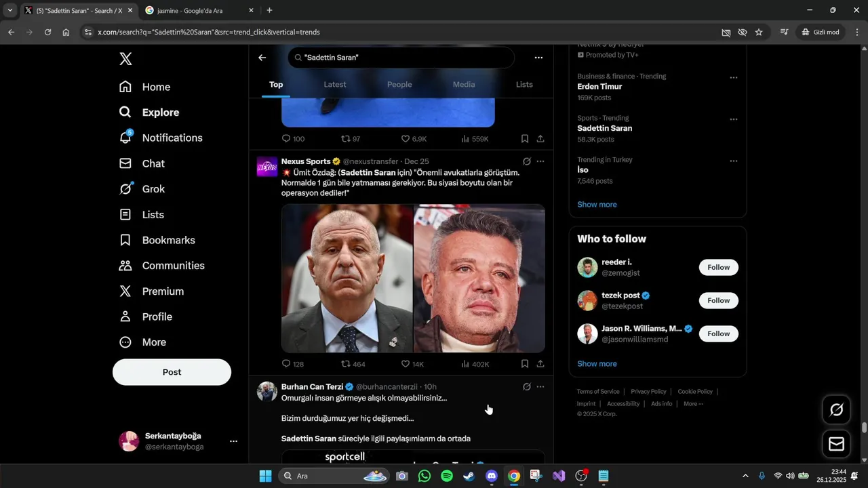Open İso trending topic
868x488 pixels.
[583, 170]
